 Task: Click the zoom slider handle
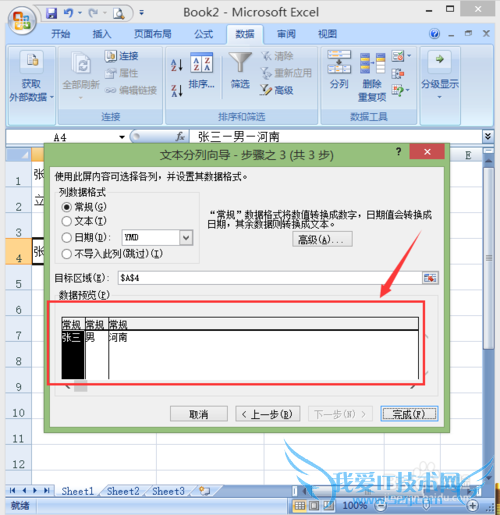click(x=426, y=506)
